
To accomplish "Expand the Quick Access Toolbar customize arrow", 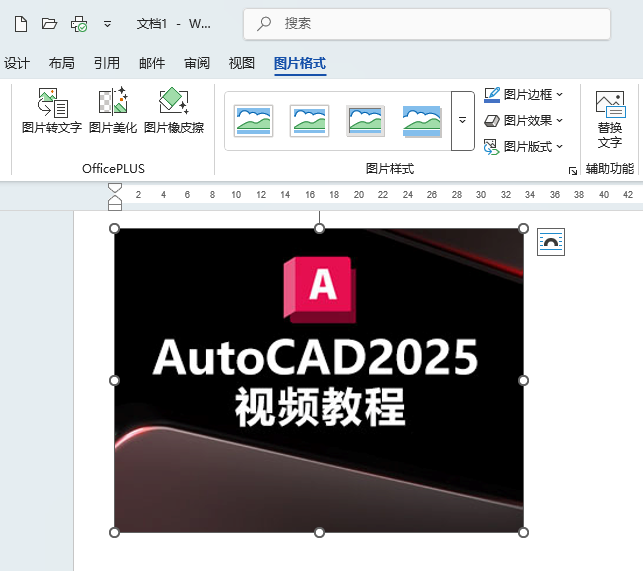I will [107, 24].
